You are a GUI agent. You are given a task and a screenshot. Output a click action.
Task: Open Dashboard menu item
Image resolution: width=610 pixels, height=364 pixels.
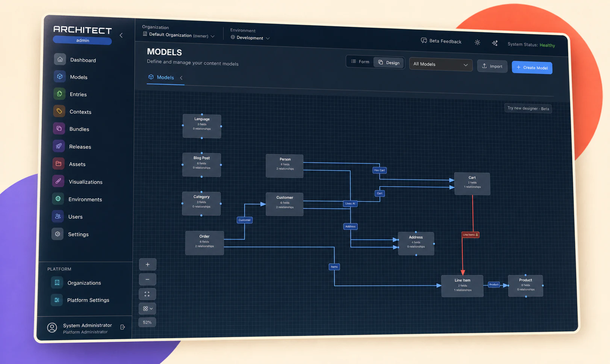(x=83, y=60)
